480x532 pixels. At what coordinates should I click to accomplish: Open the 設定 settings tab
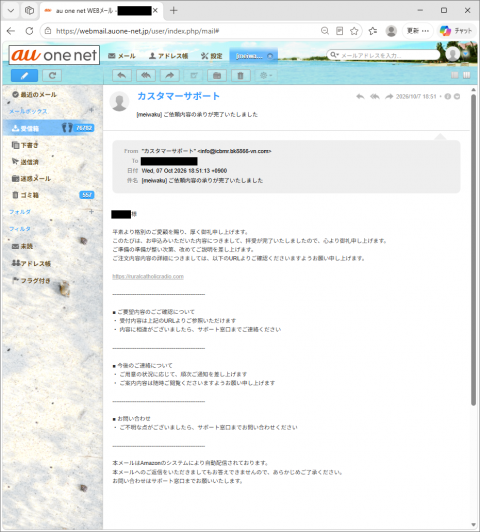point(211,56)
